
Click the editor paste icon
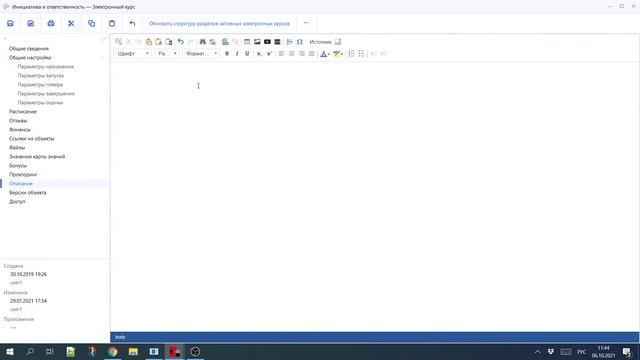(149, 42)
